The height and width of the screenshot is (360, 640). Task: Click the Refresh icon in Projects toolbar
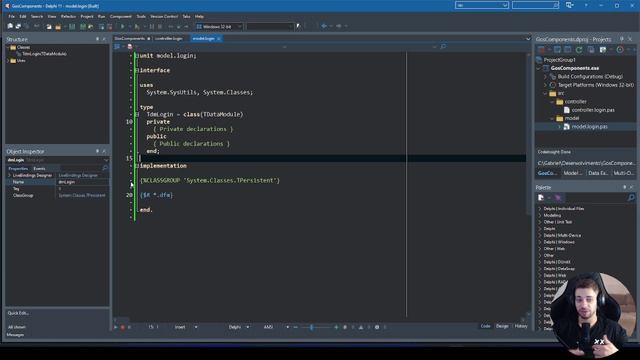pos(579,50)
